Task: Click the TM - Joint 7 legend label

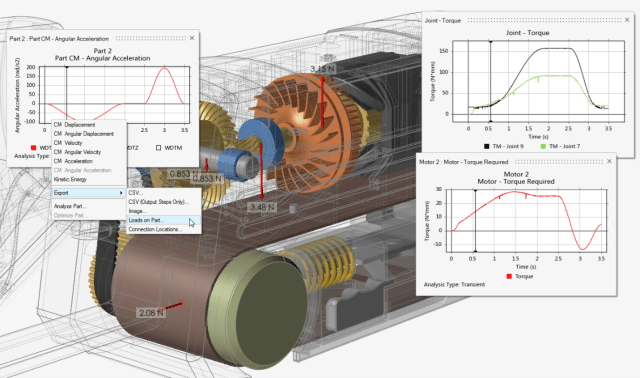Action: (564, 146)
